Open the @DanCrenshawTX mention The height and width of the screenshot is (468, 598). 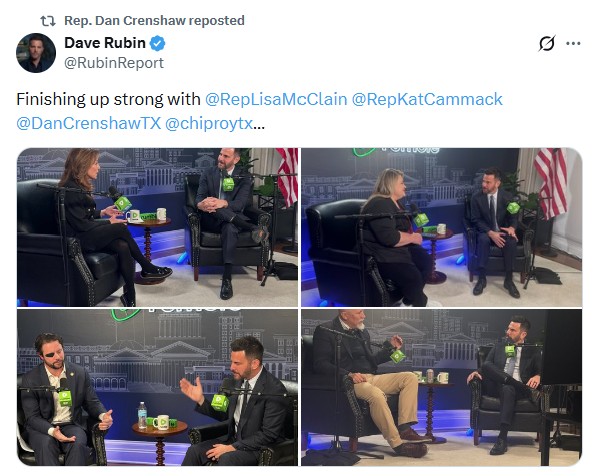[x=88, y=124]
